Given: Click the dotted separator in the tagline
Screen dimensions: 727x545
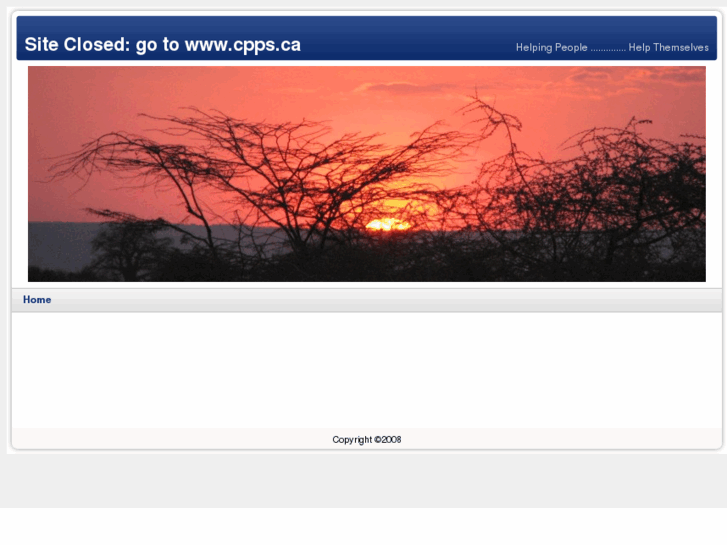Looking at the screenshot, I should [608, 50].
